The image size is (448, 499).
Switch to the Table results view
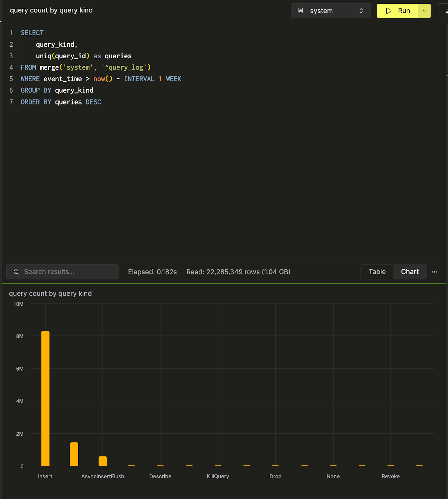tap(377, 272)
